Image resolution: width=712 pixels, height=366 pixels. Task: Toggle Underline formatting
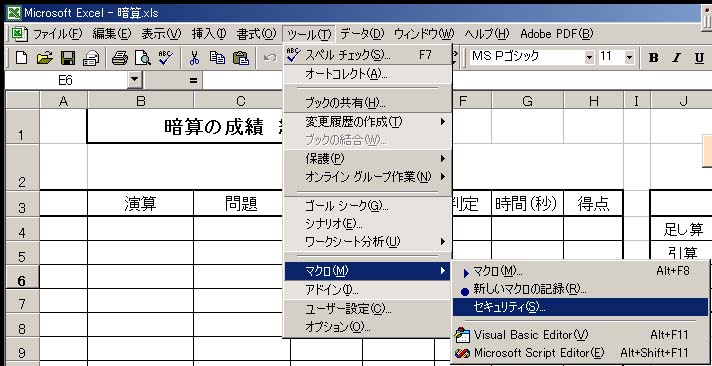[x=699, y=58]
